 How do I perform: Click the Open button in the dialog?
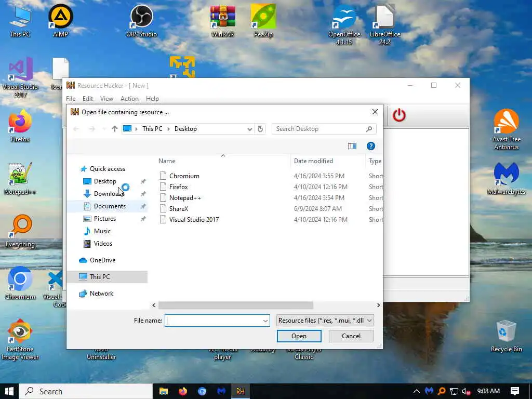point(299,336)
